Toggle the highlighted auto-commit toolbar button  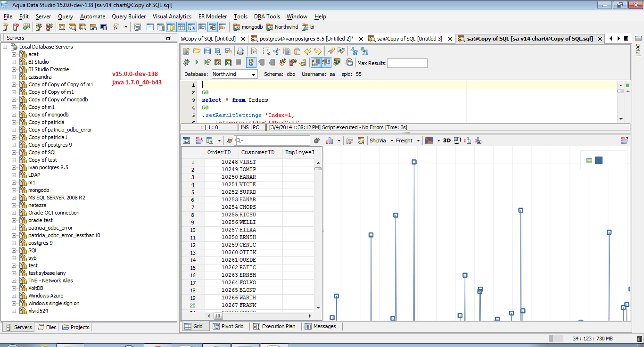[252, 62]
